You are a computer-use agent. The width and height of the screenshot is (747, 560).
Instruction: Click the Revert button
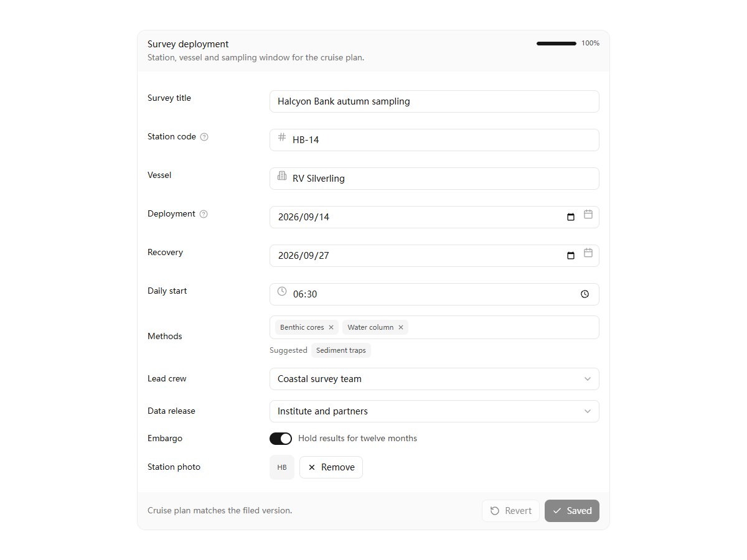tap(510, 511)
